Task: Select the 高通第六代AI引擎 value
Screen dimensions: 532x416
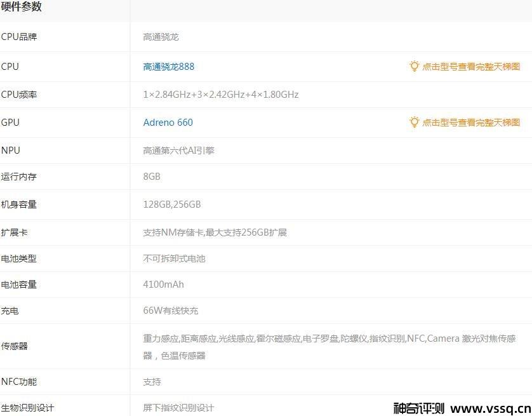Action: (179, 150)
